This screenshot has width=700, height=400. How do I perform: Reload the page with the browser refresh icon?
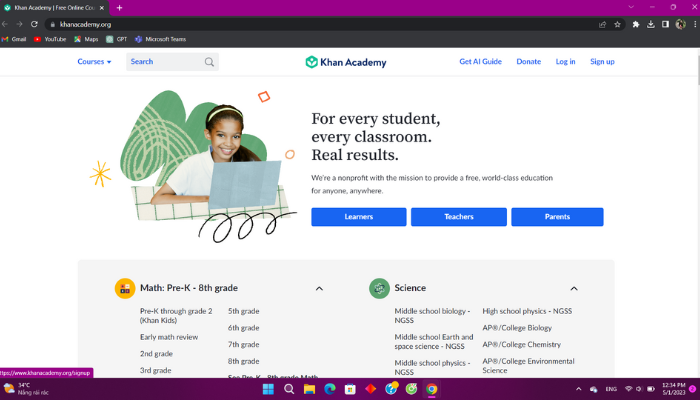[34, 24]
